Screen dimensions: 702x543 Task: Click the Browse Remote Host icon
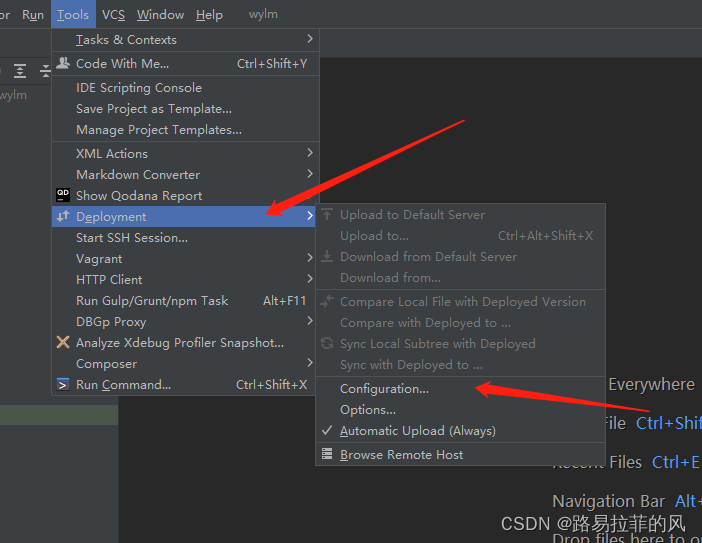pyautogui.click(x=327, y=454)
